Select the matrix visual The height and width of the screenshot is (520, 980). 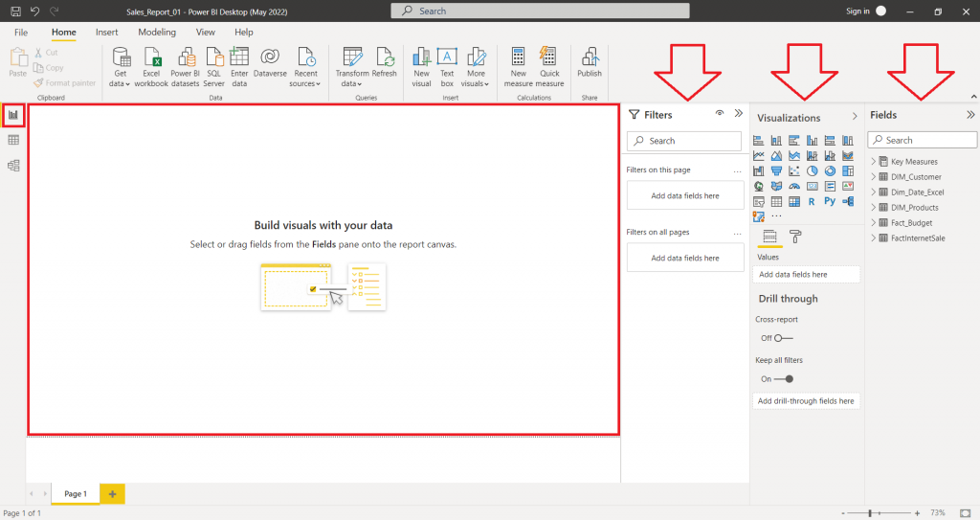point(794,201)
